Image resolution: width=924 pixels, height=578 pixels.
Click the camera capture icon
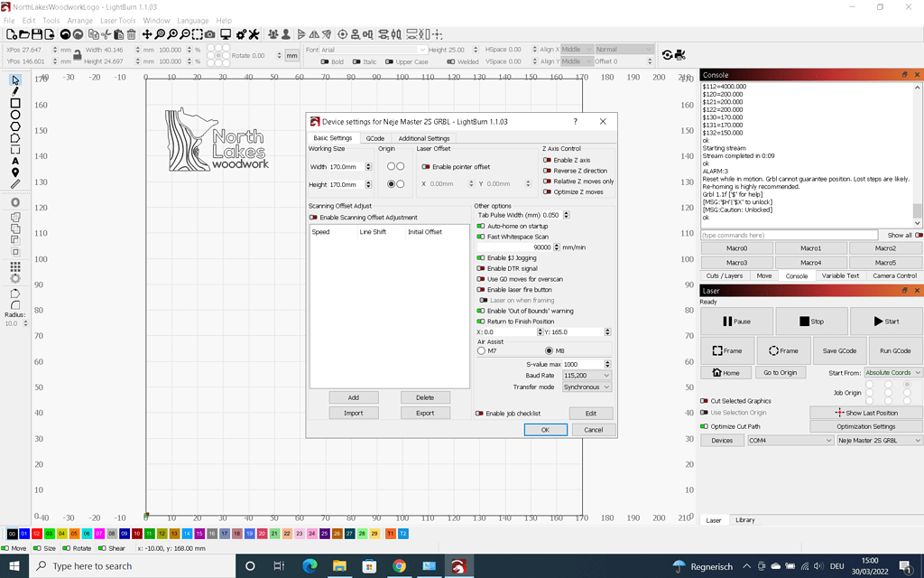[x=209, y=35]
